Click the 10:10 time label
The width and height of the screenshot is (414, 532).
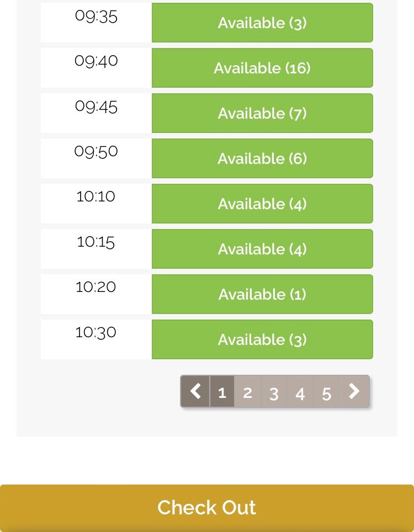coord(95,196)
